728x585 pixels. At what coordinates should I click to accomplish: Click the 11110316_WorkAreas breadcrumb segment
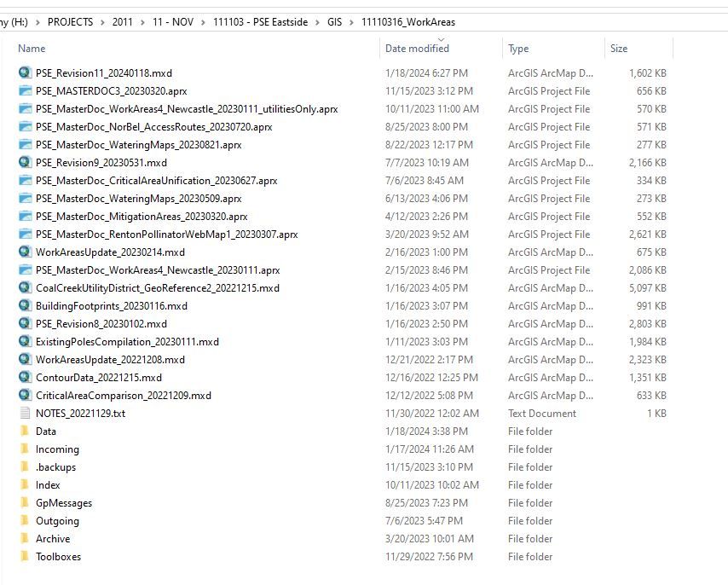click(x=408, y=22)
